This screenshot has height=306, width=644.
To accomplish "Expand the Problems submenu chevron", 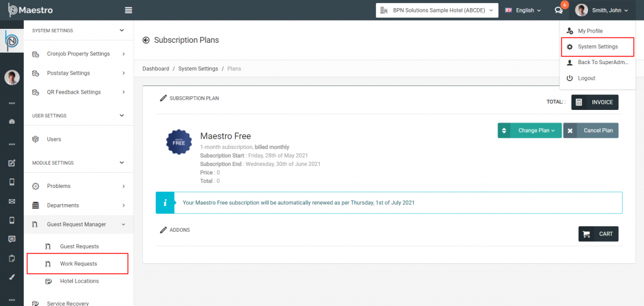I will (x=124, y=186).
